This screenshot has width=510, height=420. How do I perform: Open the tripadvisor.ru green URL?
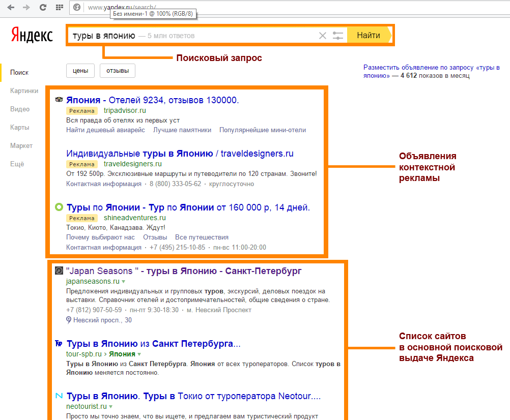(x=125, y=110)
